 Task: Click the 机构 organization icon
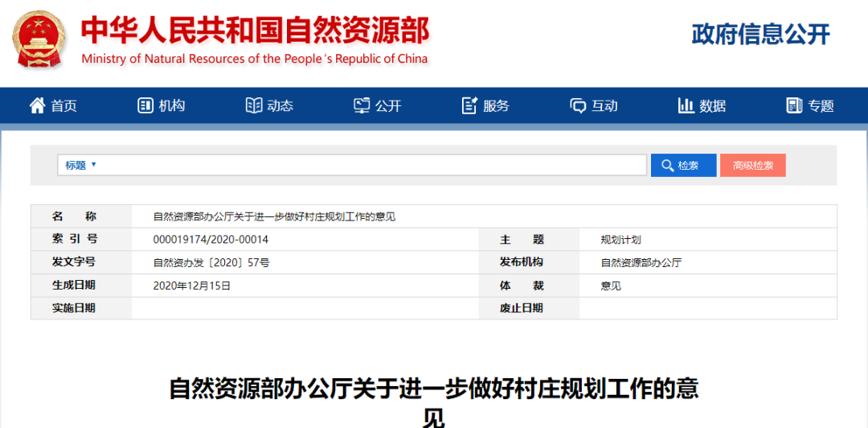click(x=145, y=105)
